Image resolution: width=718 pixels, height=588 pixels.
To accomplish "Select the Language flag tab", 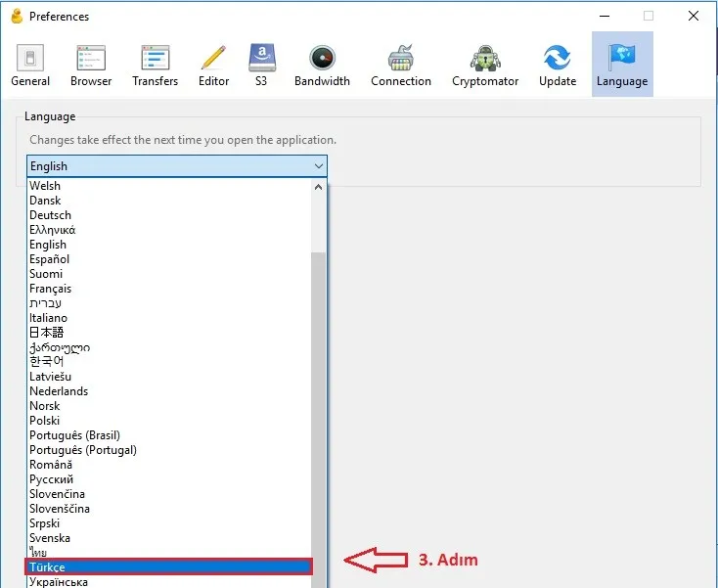I will coord(622,65).
